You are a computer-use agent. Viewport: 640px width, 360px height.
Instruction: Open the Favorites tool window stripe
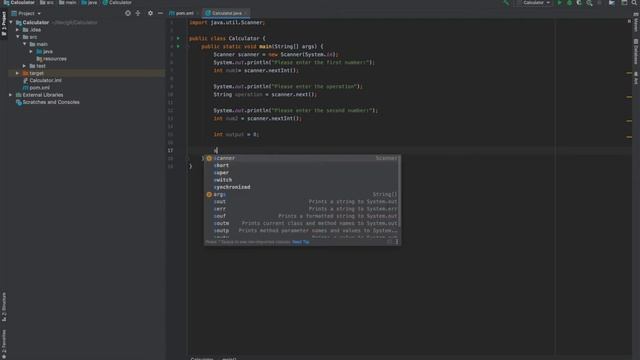tap(4, 344)
